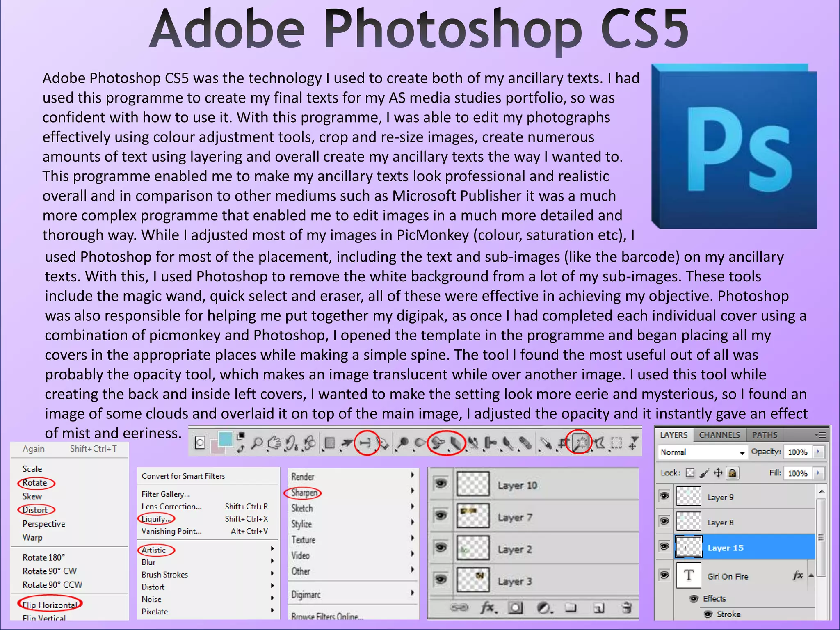Click the cyan foreground color swatch
840x630 pixels.
point(225,438)
